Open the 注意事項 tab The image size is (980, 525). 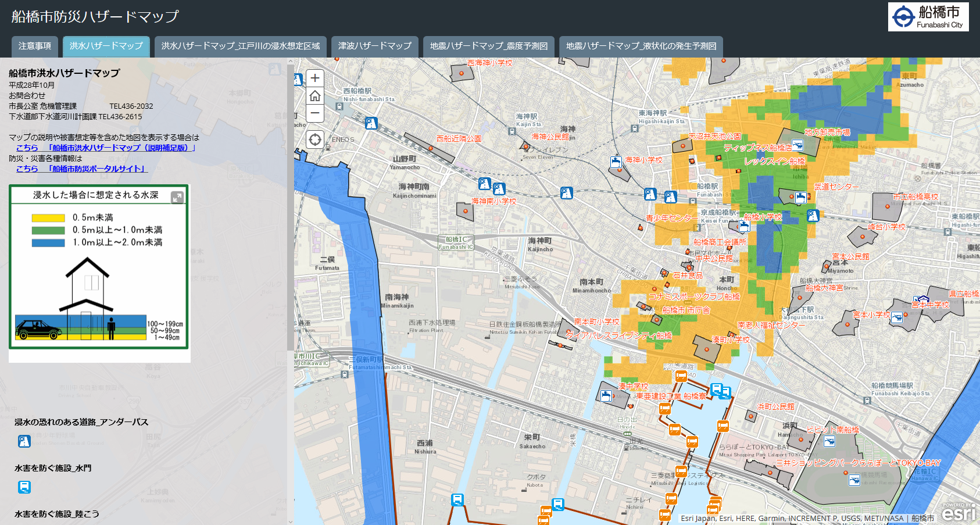pyautogui.click(x=35, y=46)
